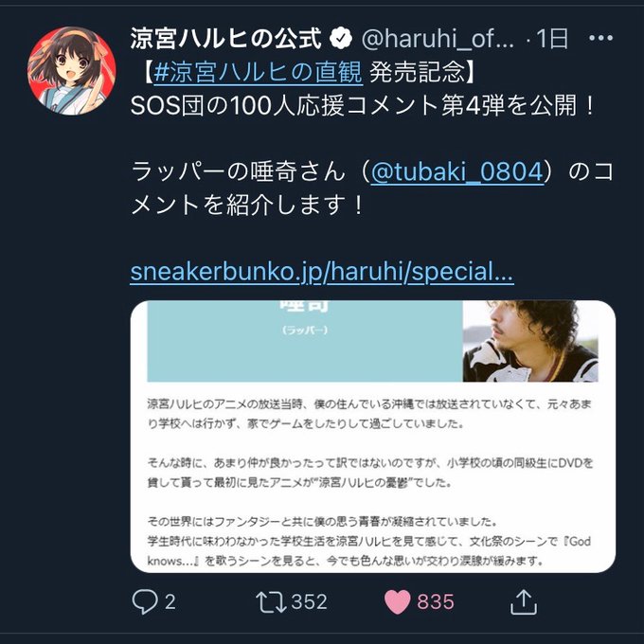Open the Haruhi profile avatar
644x644 pixels.
[71, 71]
